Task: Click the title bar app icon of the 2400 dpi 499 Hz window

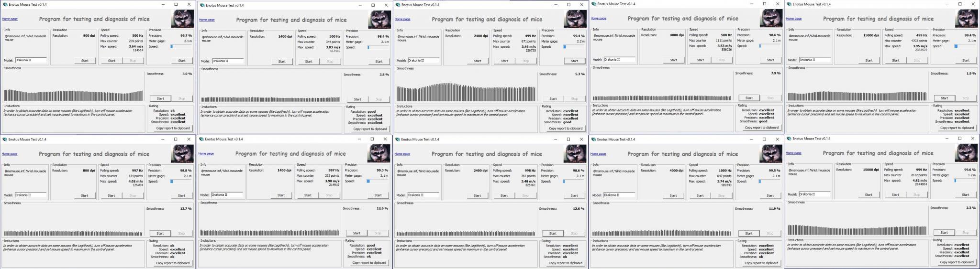Action: coord(398,5)
